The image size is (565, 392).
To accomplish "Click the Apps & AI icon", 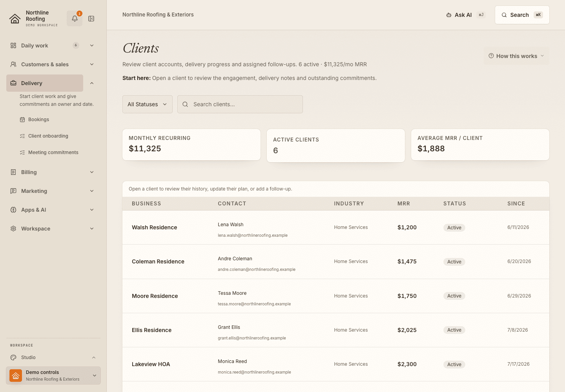I will 13,210.
